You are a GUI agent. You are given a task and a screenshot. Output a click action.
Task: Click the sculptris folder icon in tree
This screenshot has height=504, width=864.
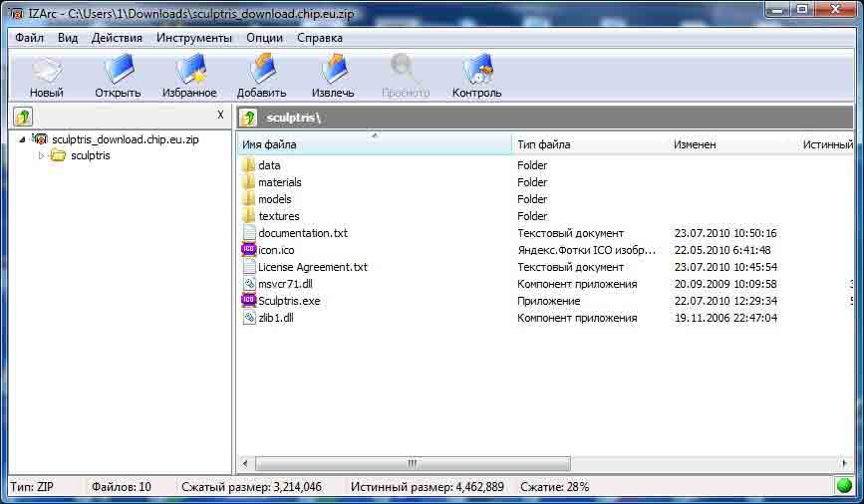click(x=58, y=156)
